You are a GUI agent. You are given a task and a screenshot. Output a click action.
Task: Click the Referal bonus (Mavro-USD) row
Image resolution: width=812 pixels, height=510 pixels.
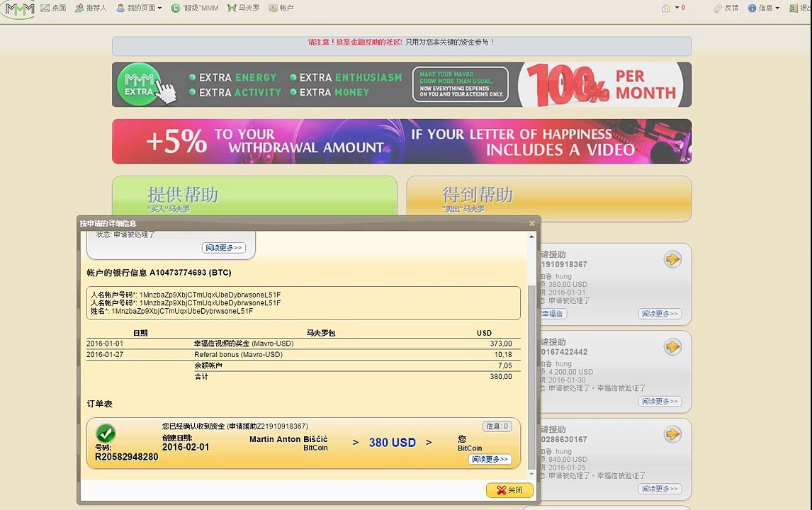[303, 355]
